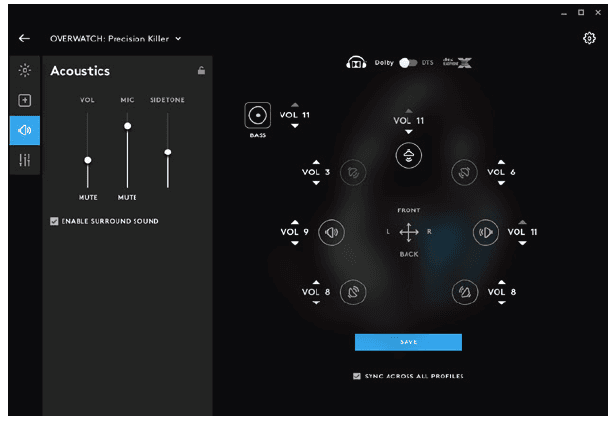Open the assignments plus-square tab in sidebar
Screen dimensions: 616x426
click(25, 100)
